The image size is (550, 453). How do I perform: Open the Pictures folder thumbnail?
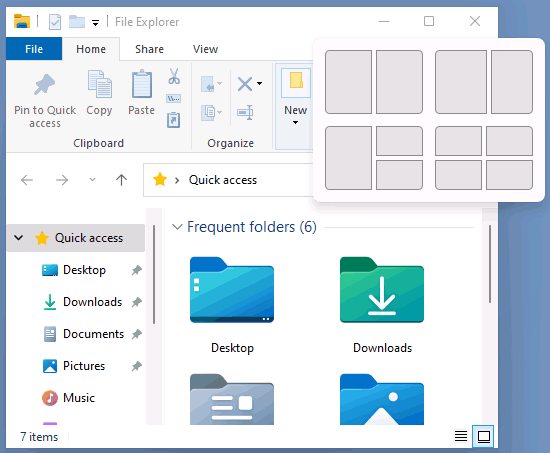(x=382, y=400)
